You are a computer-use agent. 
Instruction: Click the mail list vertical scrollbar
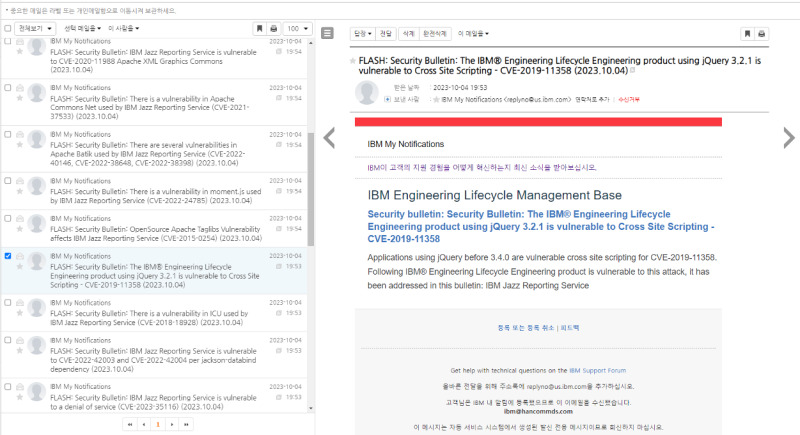coord(311,150)
